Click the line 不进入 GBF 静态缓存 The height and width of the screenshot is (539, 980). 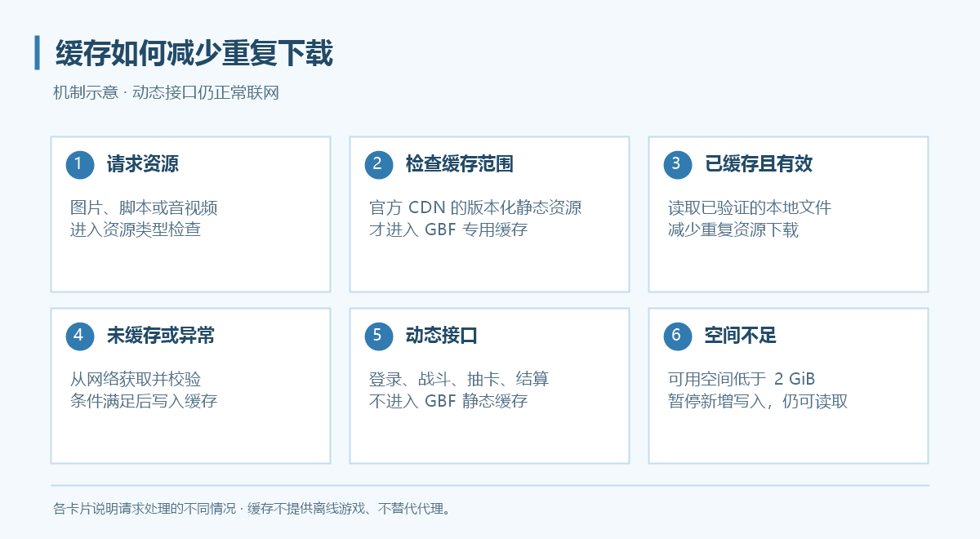click(448, 401)
